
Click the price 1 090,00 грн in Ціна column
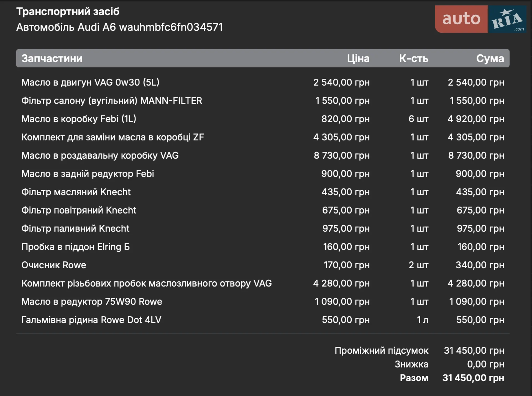point(342,302)
